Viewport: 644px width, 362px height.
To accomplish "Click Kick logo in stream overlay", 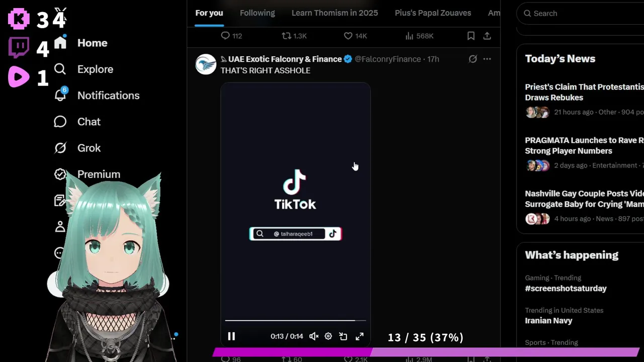I will 19,19.
